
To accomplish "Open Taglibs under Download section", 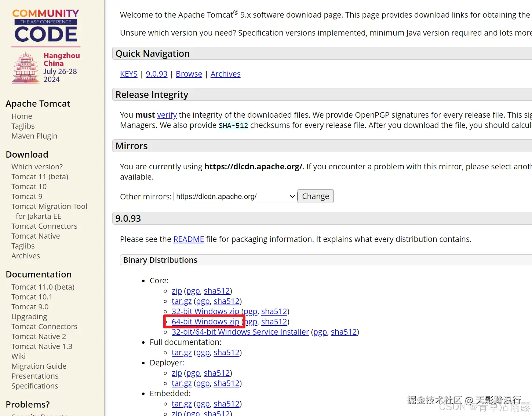I will 23,246.
